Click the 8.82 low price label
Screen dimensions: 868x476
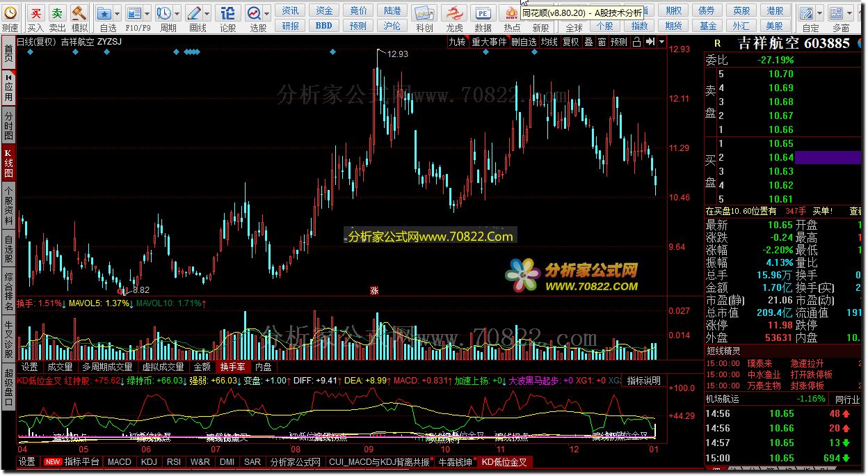pyautogui.click(x=140, y=290)
